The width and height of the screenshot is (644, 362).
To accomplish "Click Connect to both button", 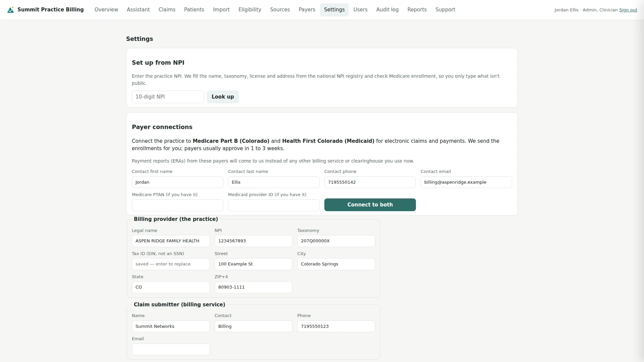I will tap(370, 205).
